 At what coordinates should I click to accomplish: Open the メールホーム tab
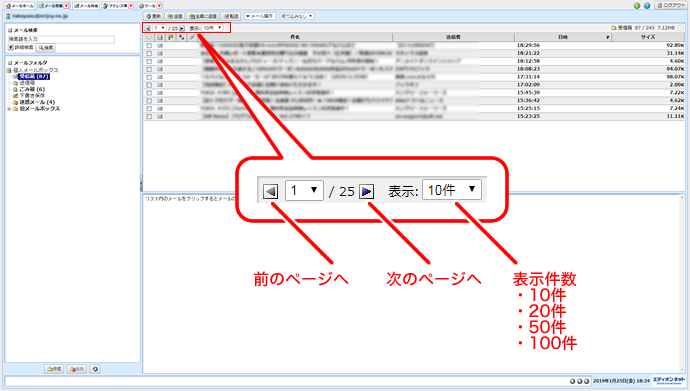pos(20,6)
